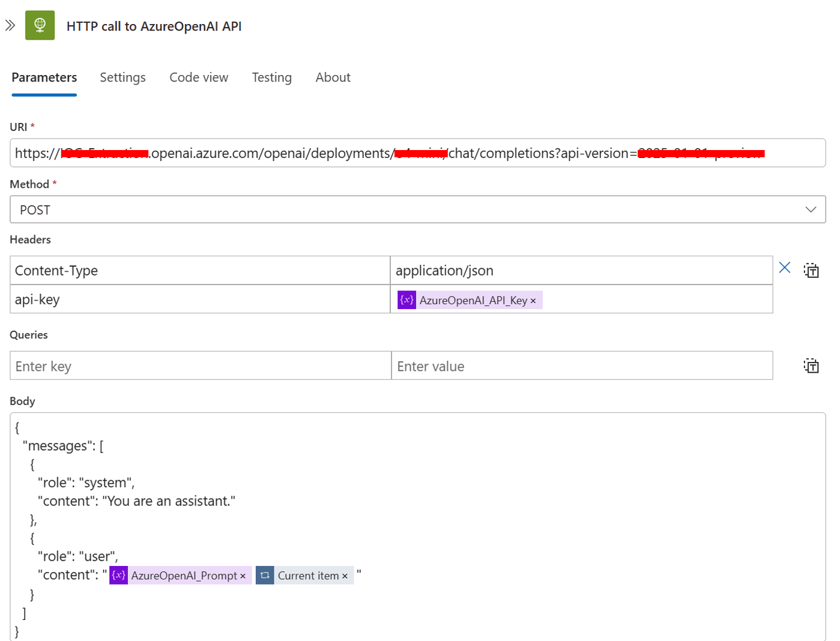
Task: Click the "role": "user" line
Action: 77,556
